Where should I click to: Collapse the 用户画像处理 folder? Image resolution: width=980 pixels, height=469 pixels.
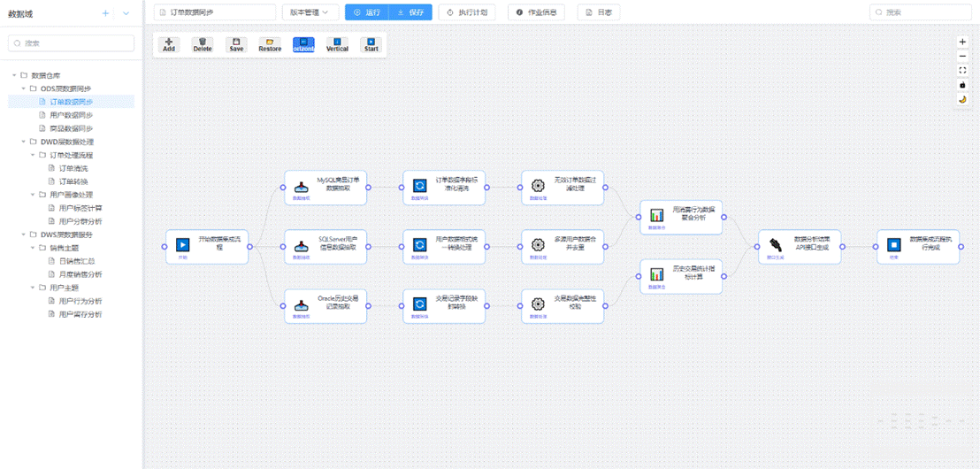point(33,195)
